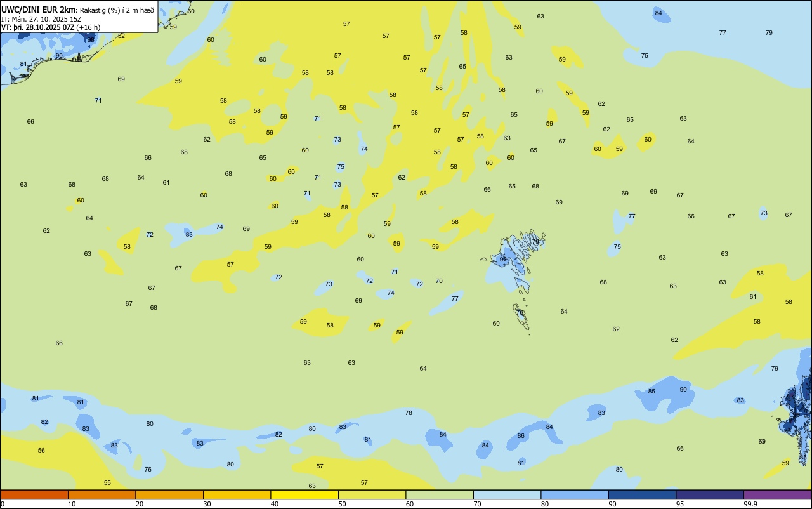
Task: Click the dark orange 0–10 legend swatch
Action: [34, 494]
